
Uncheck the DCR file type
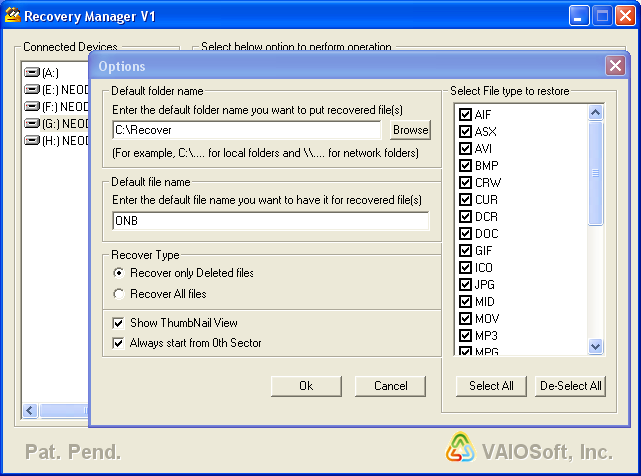(465, 216)
